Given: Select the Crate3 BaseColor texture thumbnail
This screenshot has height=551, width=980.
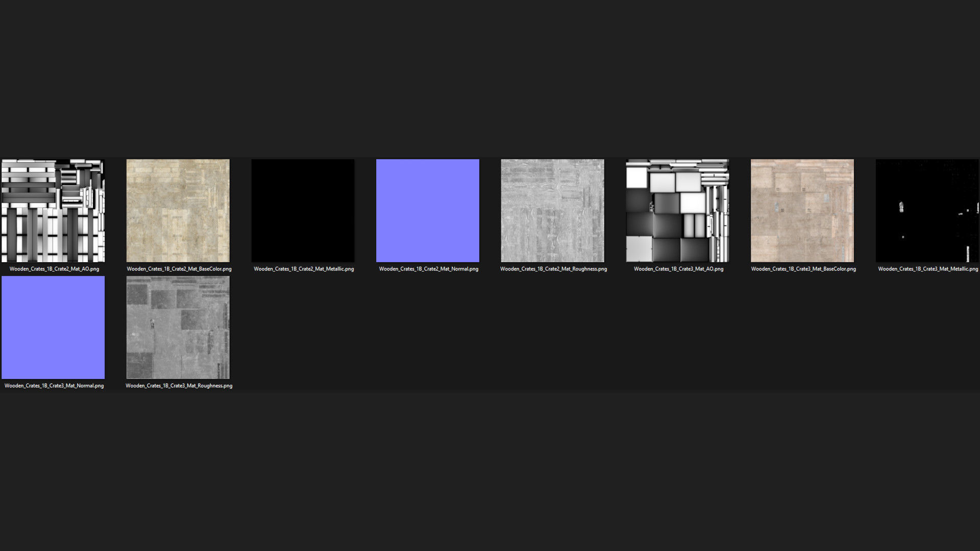Looking at the screenshot, I should [x=802, y=210].
